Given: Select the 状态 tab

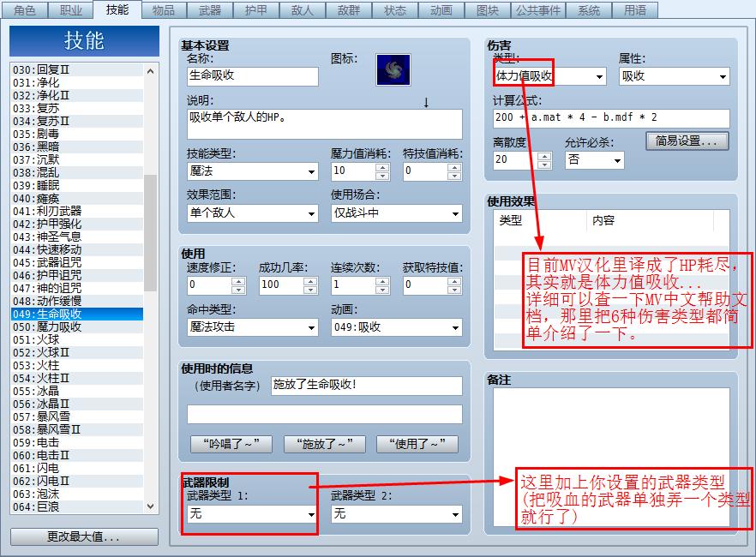Looking at the screenshot, I should (395, 10).
